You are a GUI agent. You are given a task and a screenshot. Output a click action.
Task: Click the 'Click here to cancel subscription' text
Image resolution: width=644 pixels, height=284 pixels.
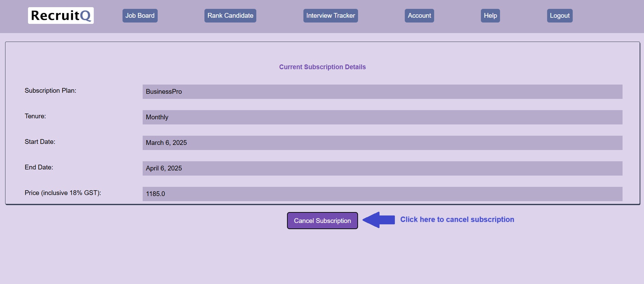(457, 220)
